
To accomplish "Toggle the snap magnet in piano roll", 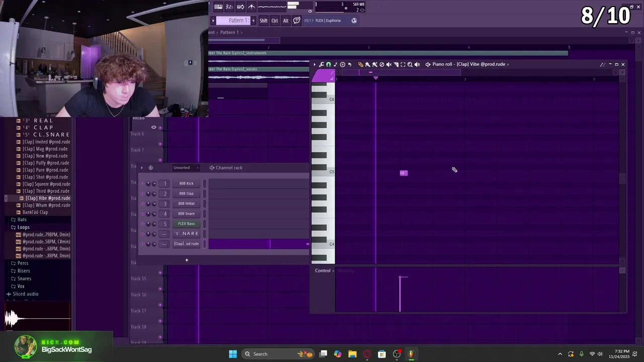I will (x=329, y=64).
